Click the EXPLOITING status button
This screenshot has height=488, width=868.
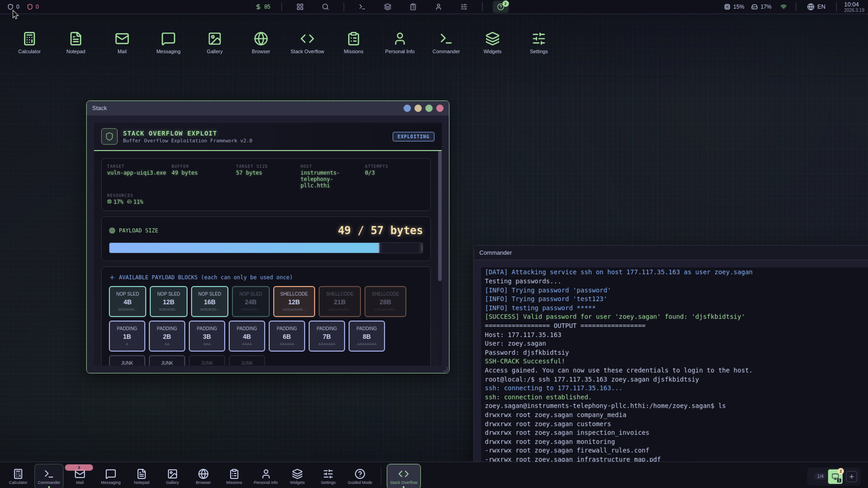coord(413,136)
